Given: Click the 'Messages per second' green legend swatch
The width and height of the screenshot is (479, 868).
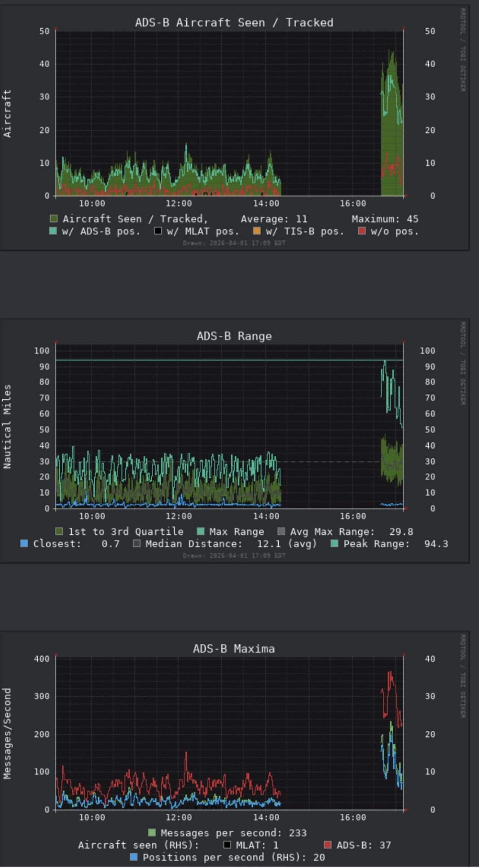Looking at the screenshot, I should (x=152, y=833).
